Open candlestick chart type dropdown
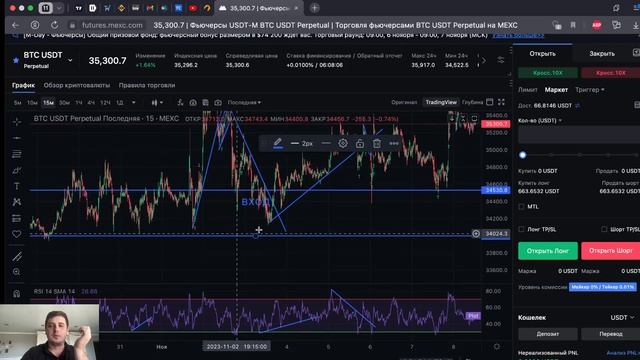 [157, 102]
